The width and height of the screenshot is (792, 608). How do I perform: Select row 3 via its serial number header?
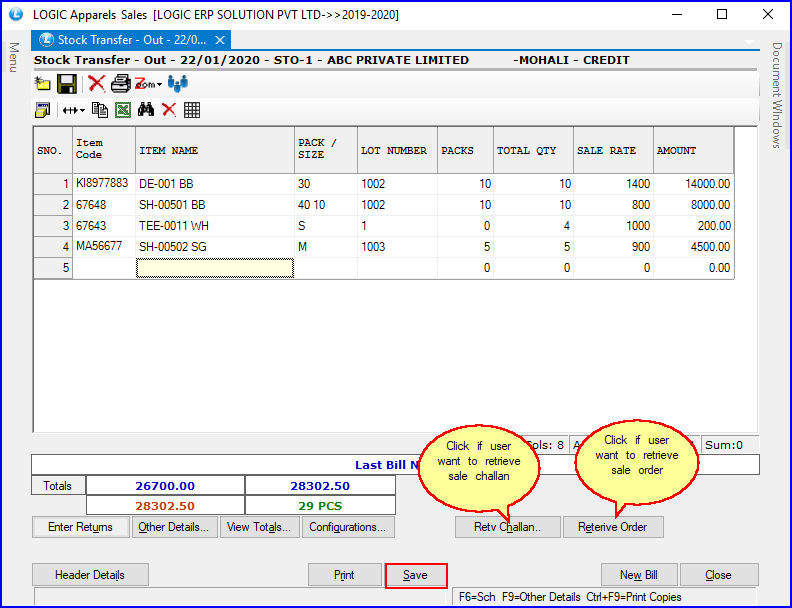tap(53, 226)
